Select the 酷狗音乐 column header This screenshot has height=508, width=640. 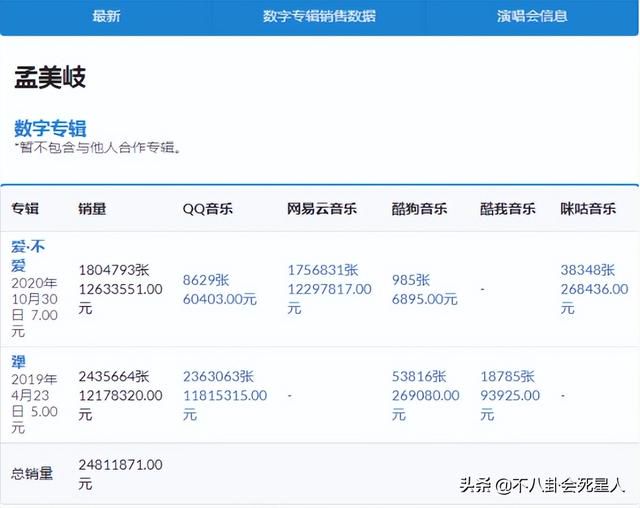point(420,209)
